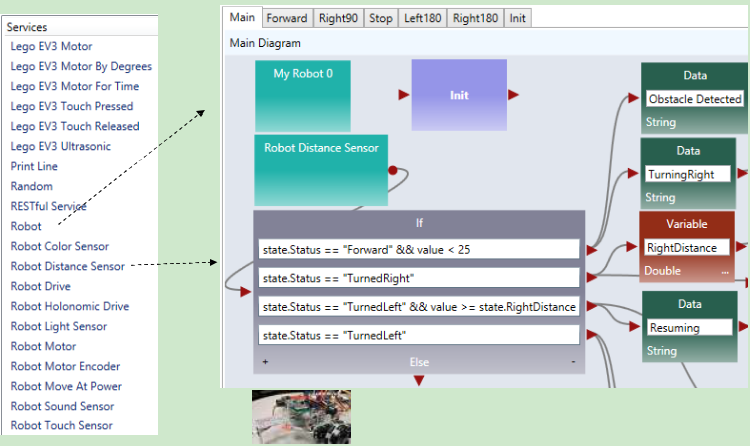Click the state.Status == "TurnedRight" condition field

419,278
